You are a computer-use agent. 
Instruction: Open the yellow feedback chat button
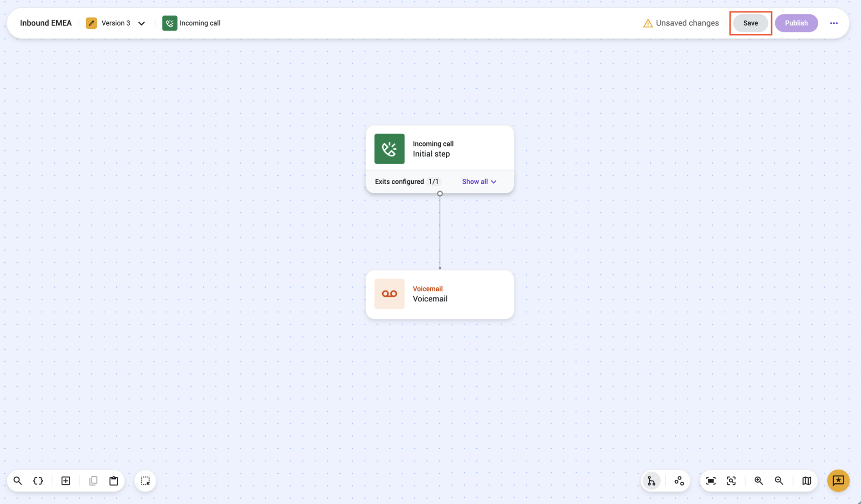click(838, 480)
